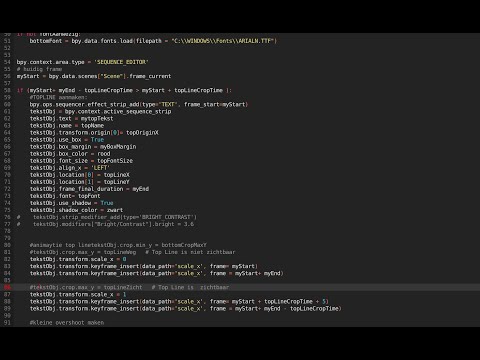
Task: Click the '#kleine overshoot maken' comment
Action: tap(67, 322)
